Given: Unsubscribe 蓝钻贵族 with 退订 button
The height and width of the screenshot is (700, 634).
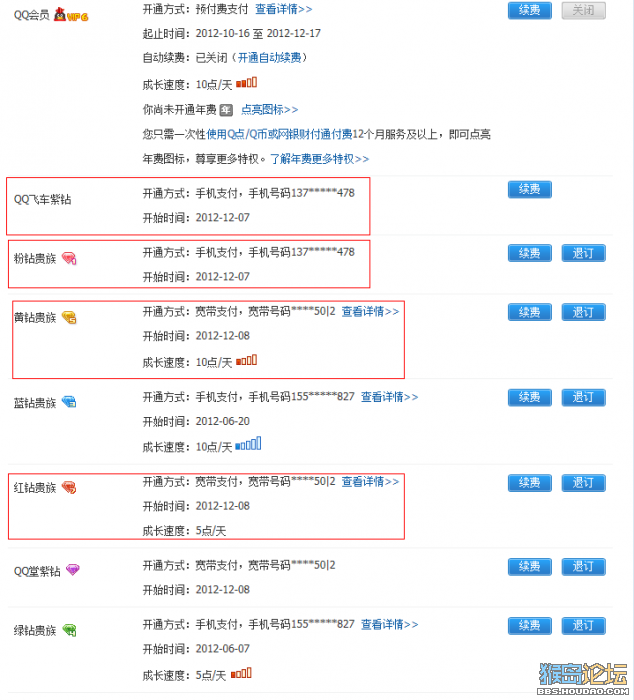Looking at the screenshot, I should (x=584, y=397).
